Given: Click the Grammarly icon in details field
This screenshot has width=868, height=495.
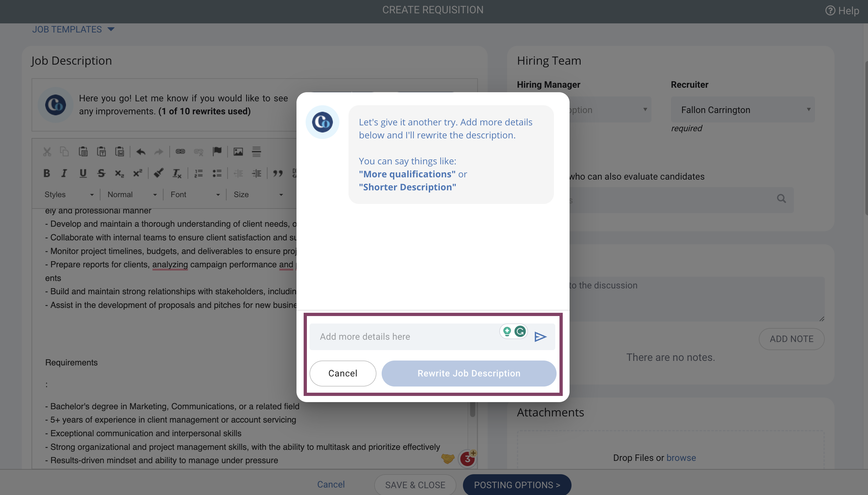Looking at the screenshot, I should point(520,331).
